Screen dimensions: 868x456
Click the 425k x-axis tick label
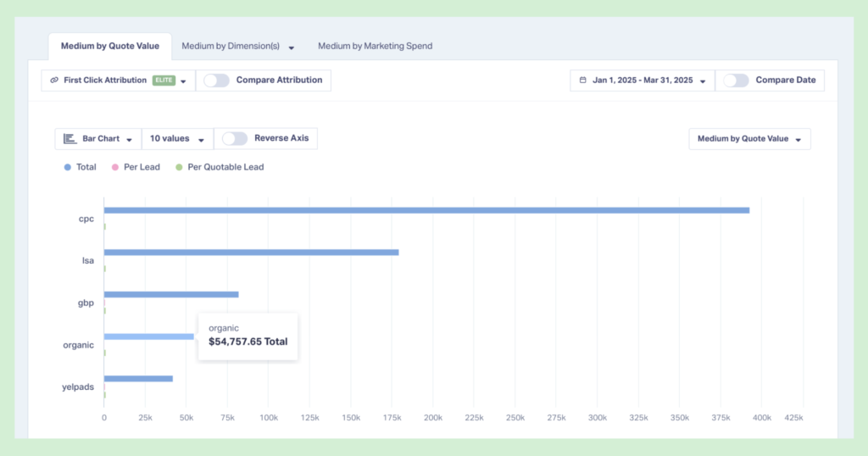(x=793, y=418)
